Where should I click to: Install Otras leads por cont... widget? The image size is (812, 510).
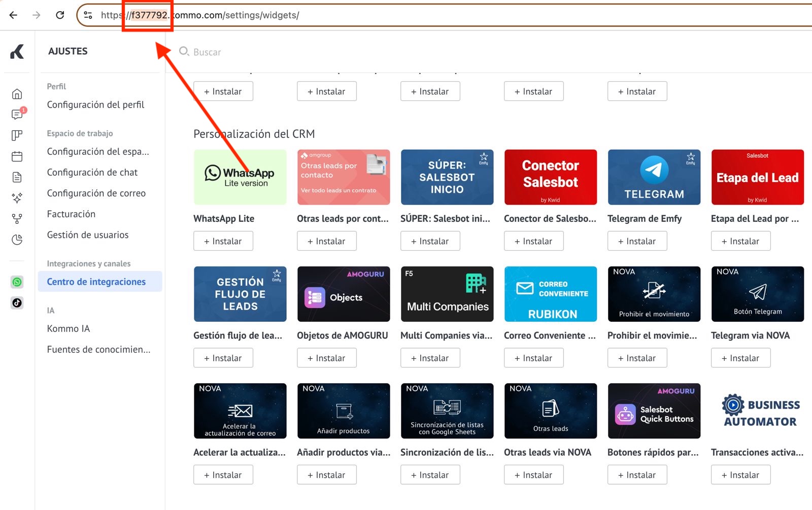click(x=327, y=241)
